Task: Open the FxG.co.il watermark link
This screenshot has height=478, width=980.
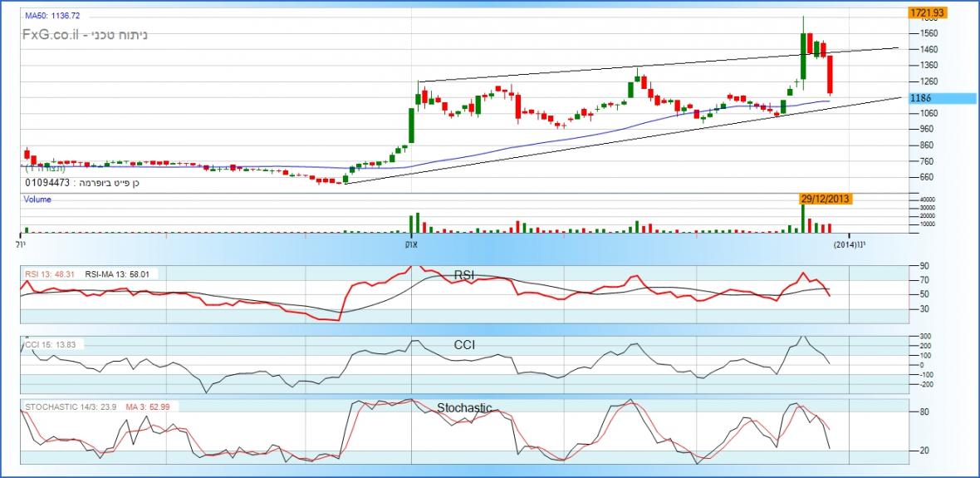Action: [51, 36]
